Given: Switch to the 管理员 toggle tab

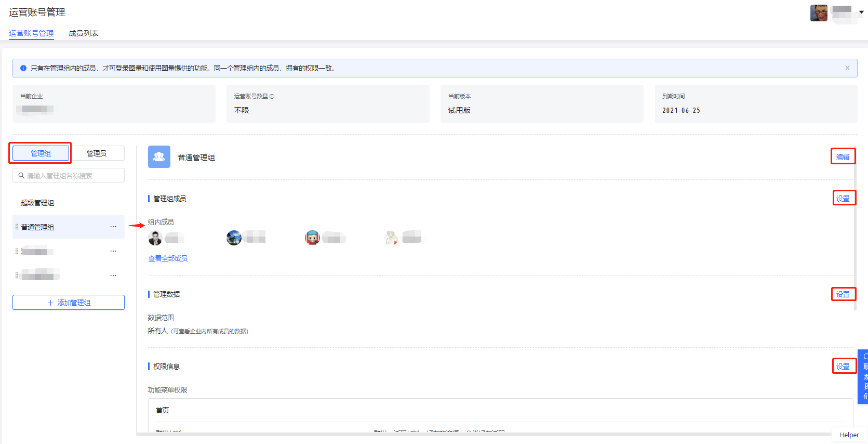Looking at the screenshot, I should pos(97,153).
